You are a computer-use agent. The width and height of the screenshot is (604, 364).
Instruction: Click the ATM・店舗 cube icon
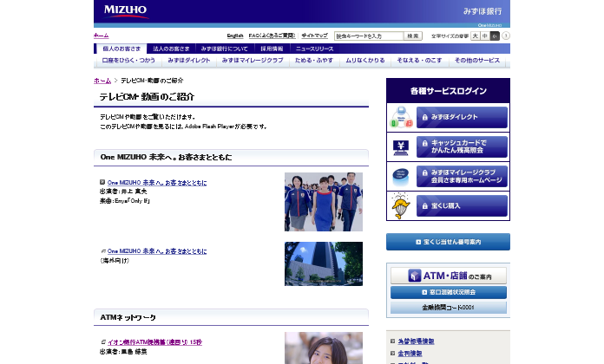(415, 276)
